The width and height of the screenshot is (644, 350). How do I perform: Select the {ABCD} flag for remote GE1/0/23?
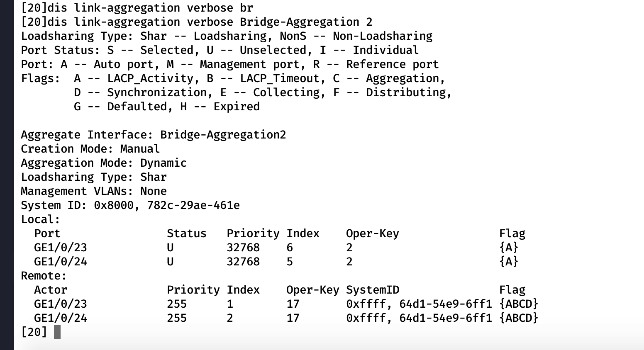(518, 304)
